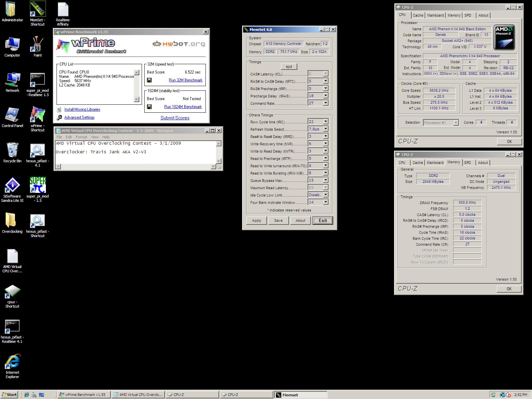Image resolution: width=532 pixels, height=399 pixels.
Task: Click the spd button in MemSet
Action: click(x=289, y=66)
